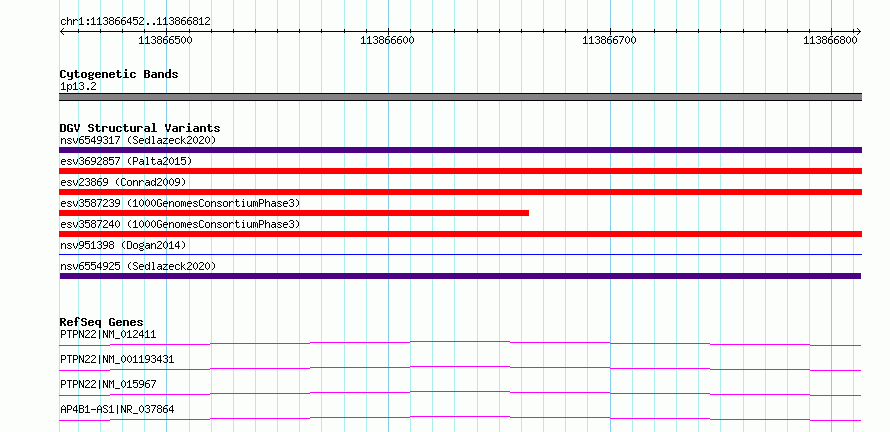Click the red esv23869 variant bar
Screen dimensions: 890x432
460,192
